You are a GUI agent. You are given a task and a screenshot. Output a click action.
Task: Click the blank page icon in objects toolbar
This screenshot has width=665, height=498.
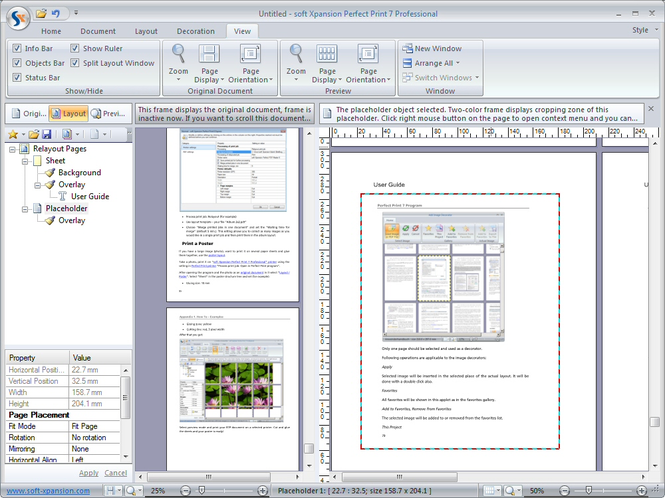click(94, 134)
